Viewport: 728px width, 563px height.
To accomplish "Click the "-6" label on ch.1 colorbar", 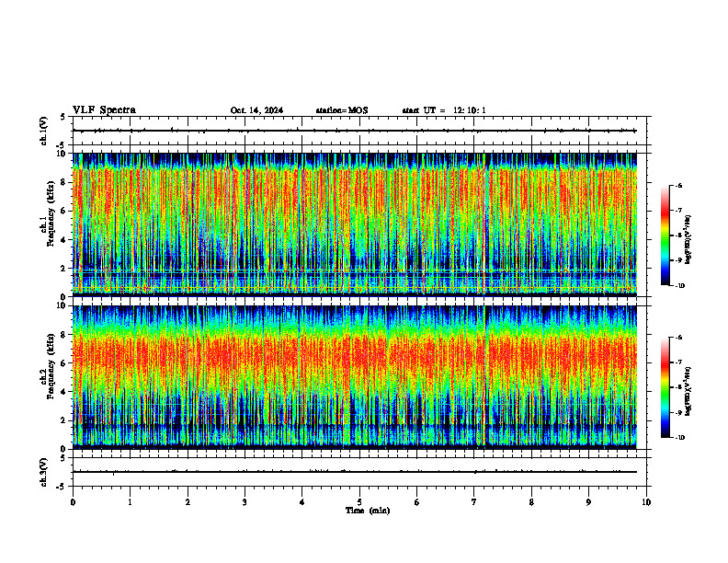I will (x=678, y=185).
